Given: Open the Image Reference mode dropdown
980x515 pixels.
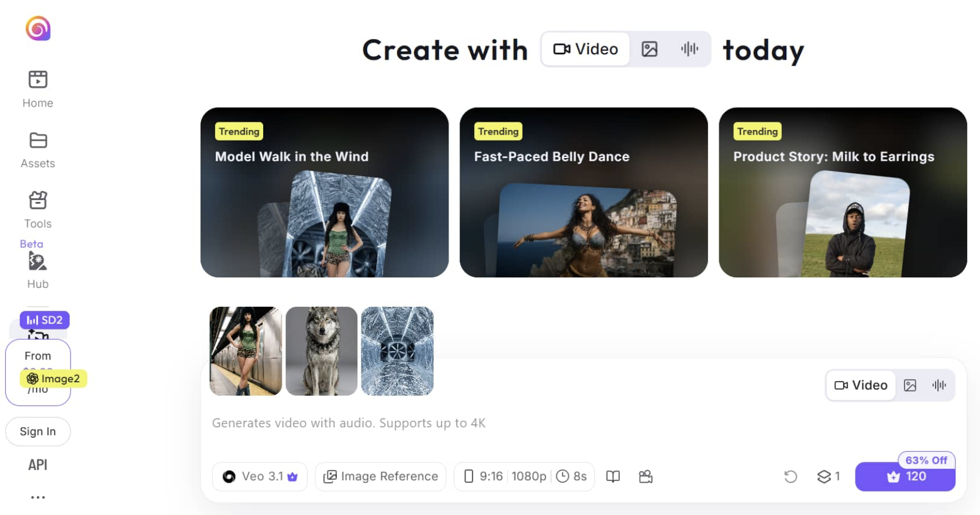Looking at the screenshot, I should 381,476.
